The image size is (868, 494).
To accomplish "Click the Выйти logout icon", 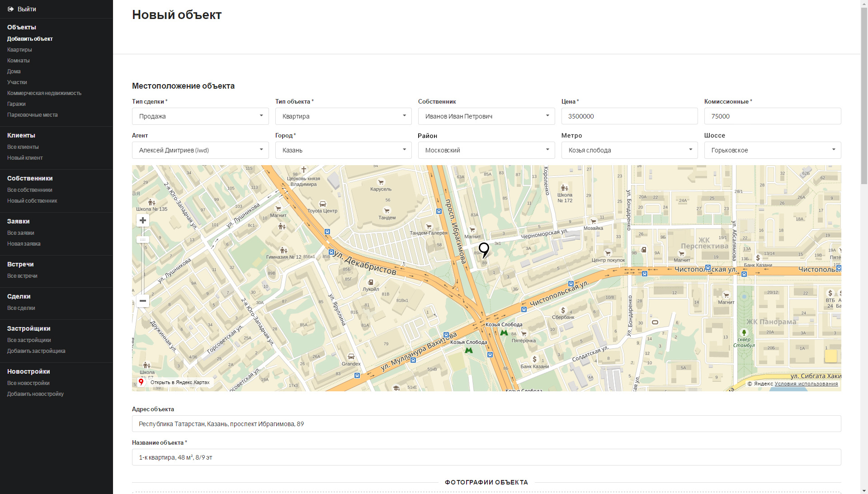I will click(11, 9).
